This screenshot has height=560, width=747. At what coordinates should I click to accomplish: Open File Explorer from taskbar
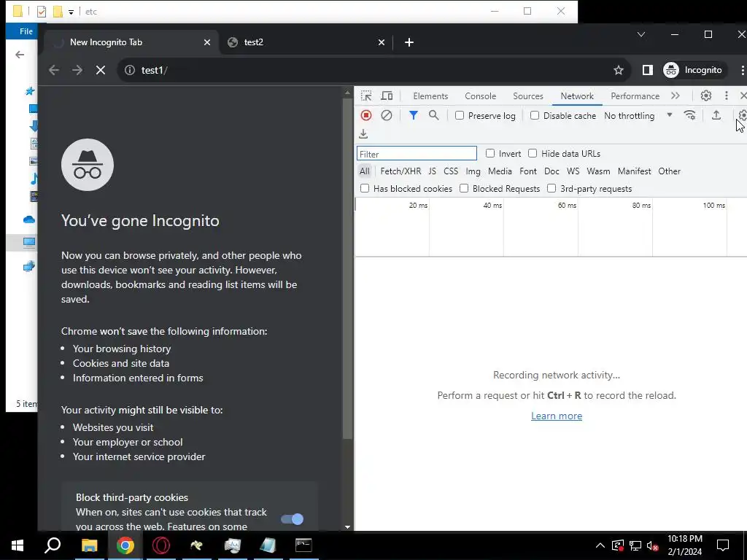(89, 545)
